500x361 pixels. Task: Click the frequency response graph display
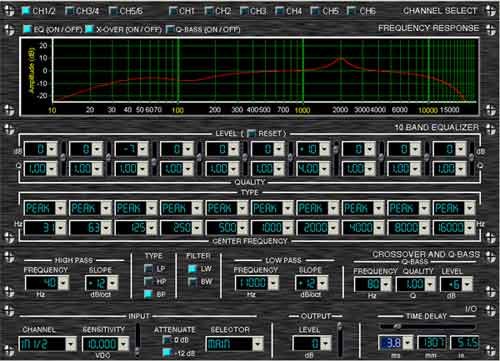250,76
